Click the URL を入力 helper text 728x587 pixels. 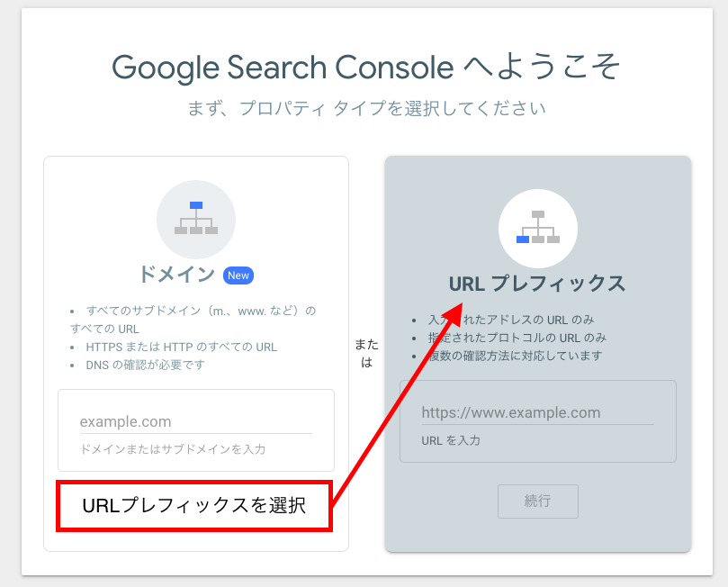click(x=450, y=440)
